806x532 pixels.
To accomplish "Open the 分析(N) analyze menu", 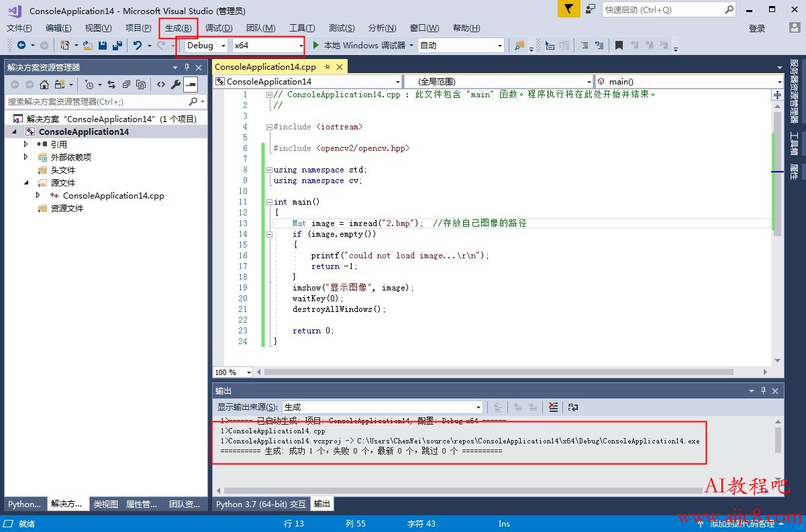I will click(383, 28).
